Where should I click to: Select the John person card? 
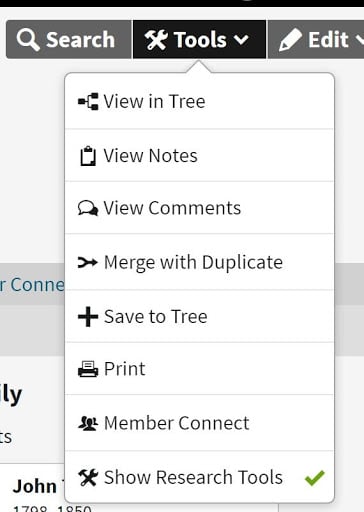[32, 488]
